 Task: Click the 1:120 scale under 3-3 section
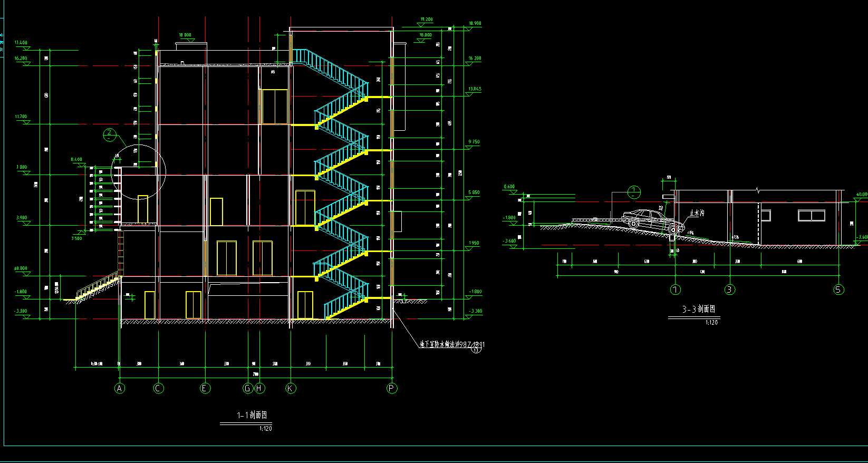711,323
